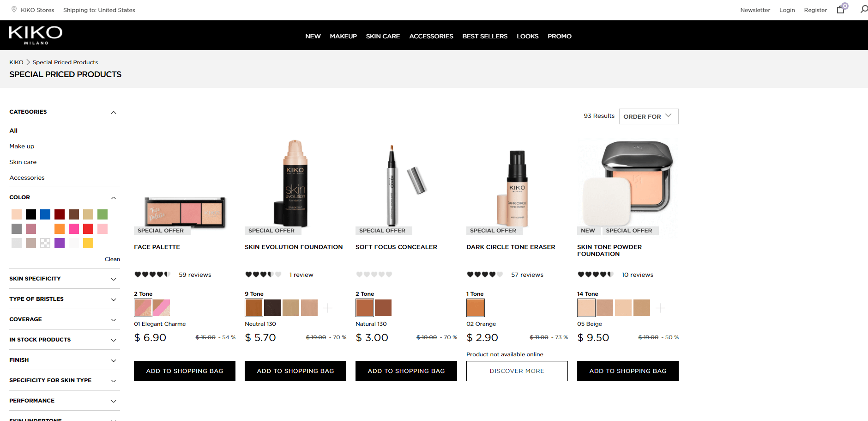Click the search magnifier icon
Viewport: 868px width, 421px height.
coord(864,9)
